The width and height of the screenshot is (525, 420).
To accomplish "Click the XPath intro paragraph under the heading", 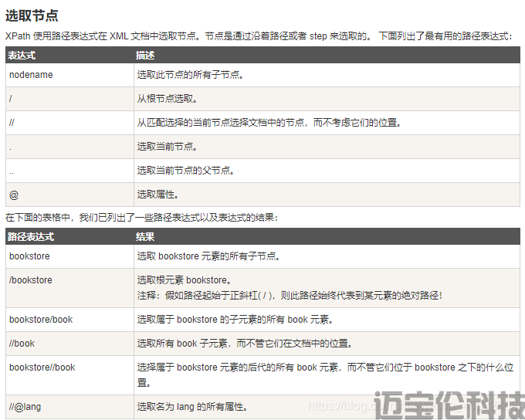I will (258, 36).
